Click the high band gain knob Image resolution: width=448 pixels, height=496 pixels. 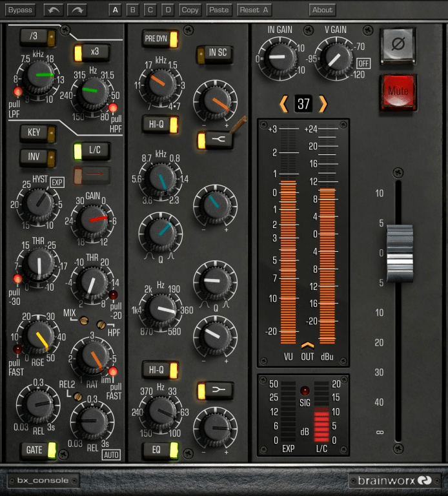(x=216, y=101)
